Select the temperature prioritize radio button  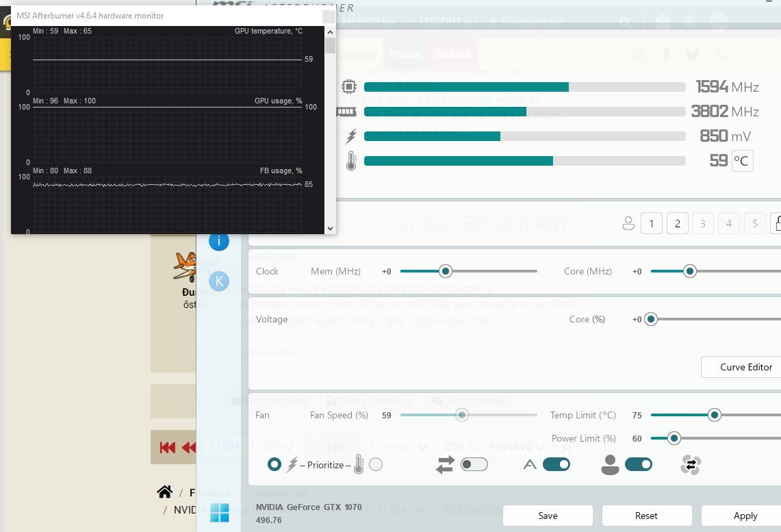376,465
